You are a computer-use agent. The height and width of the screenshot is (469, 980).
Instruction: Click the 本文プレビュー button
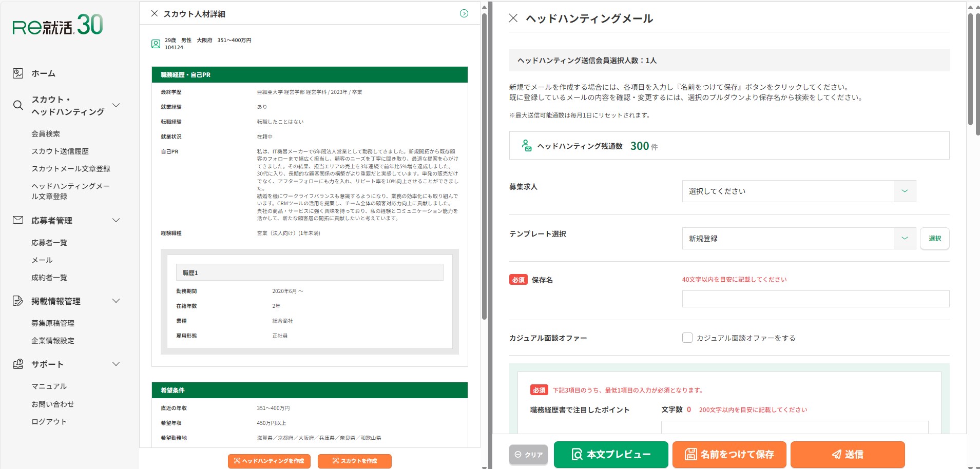[x=611, y=455]
